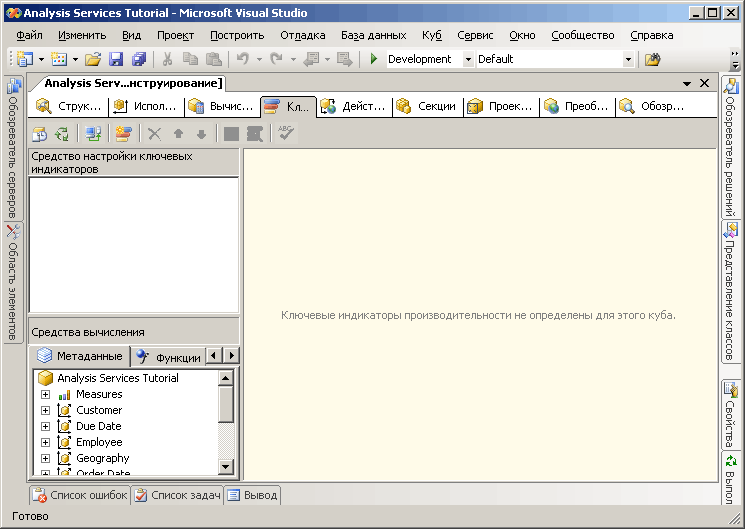Click the navigate backward toolbar icon
The width and height of the screenshot is (745, 529).
(312, 59)
